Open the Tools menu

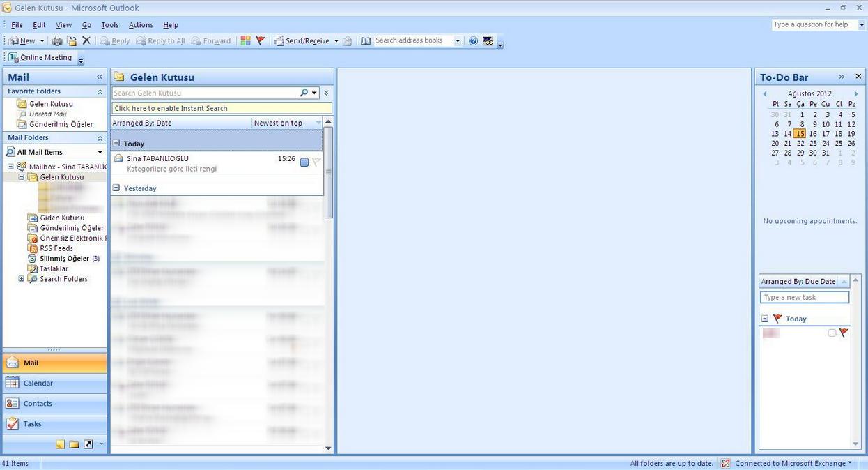(109, 25)
